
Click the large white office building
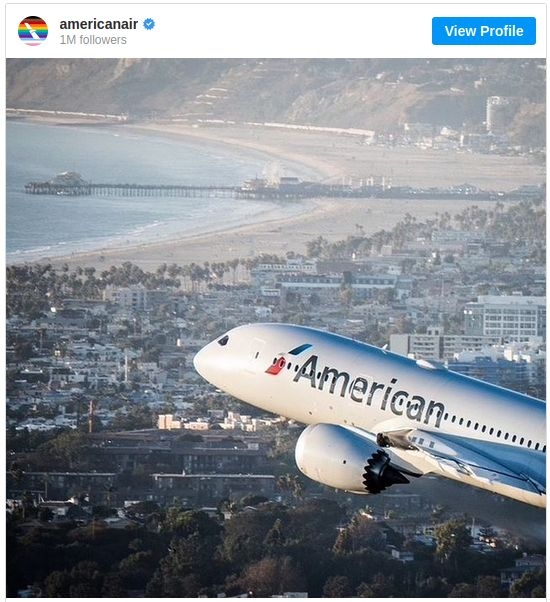[505, 316]
